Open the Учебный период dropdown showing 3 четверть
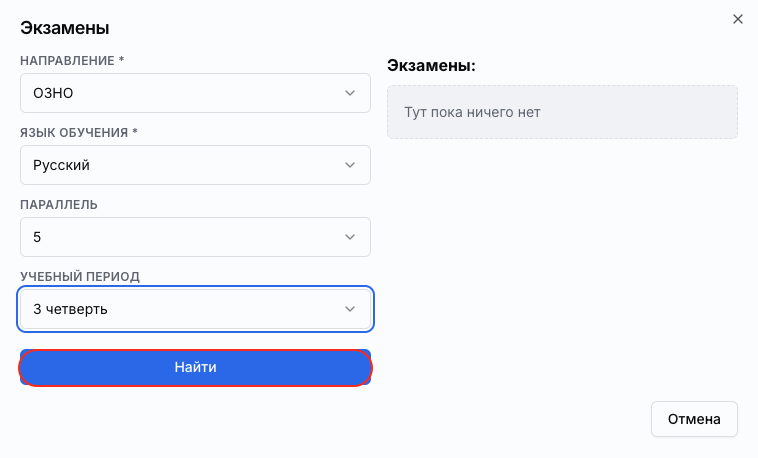Image resolution: width=758 pixels, height=458 pixels. (x=195, y=309)
